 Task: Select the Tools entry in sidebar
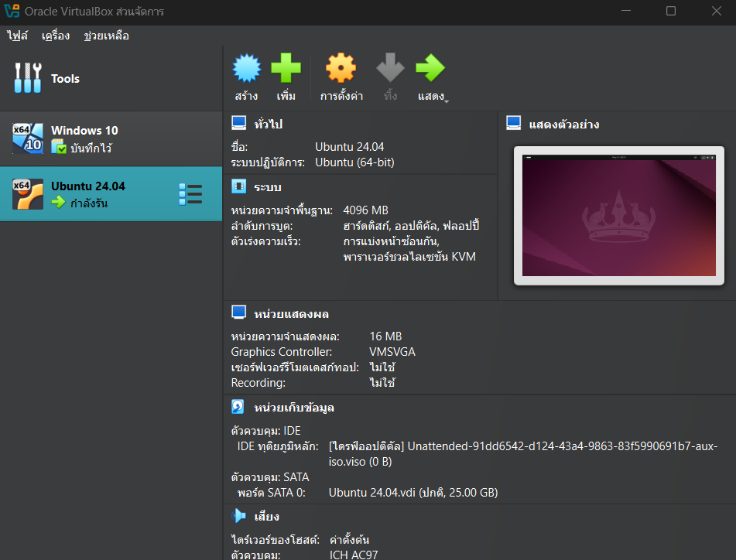[x=111, y=78]
